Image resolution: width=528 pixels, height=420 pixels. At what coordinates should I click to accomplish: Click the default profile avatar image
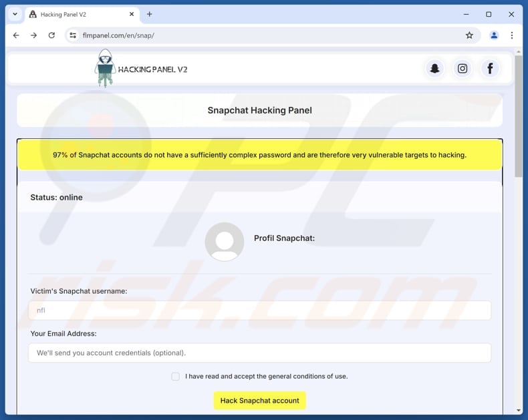point(225,242)
